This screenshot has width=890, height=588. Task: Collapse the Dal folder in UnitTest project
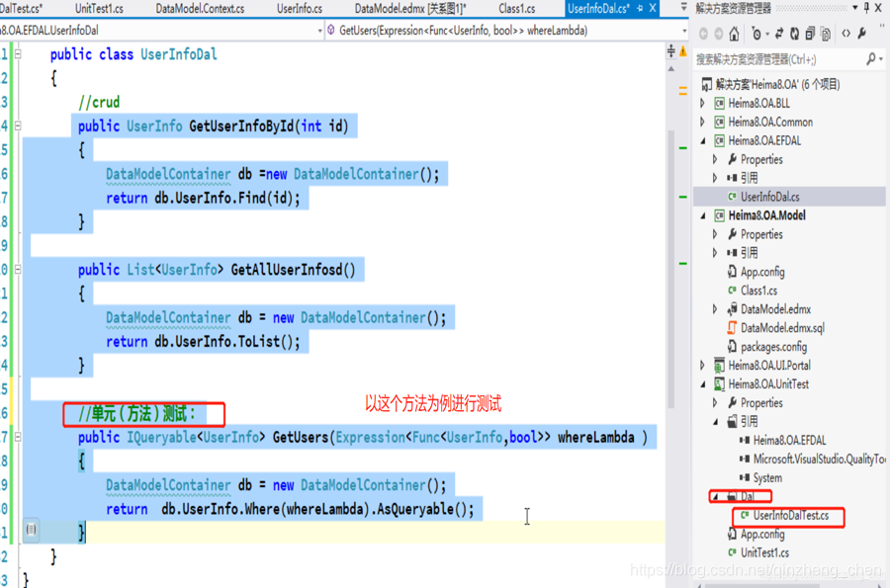pyautogui.click(x=714, y=496)
